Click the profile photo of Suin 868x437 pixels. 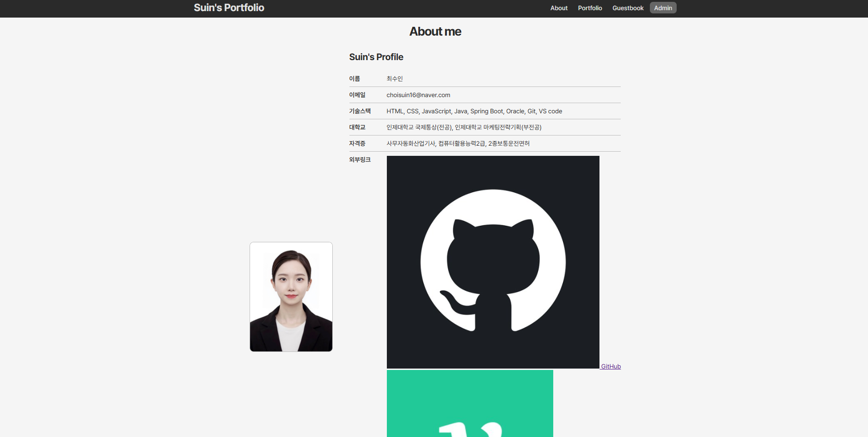[x=291, y=296]
